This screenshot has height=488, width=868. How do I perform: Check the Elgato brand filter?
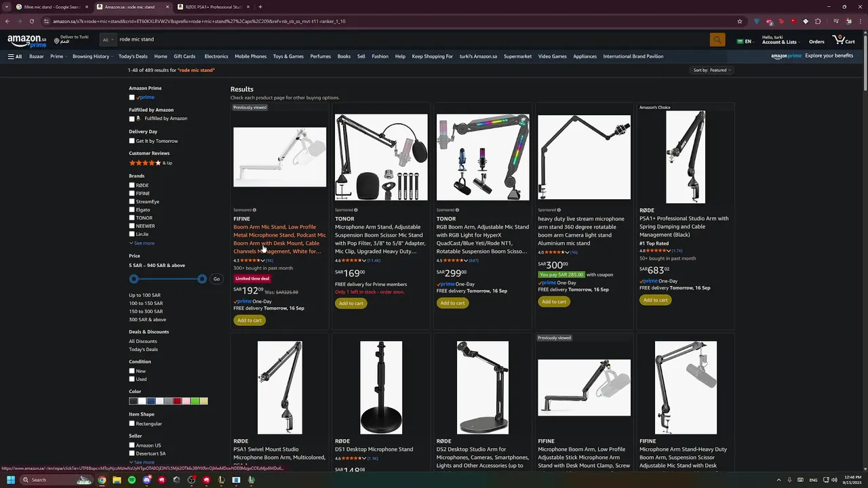[132, 209]
